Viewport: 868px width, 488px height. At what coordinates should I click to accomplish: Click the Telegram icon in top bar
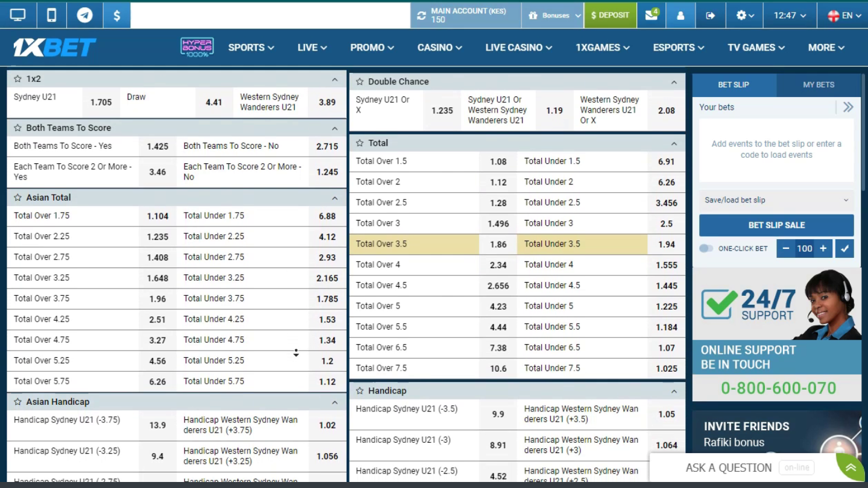tap(84, 16)
